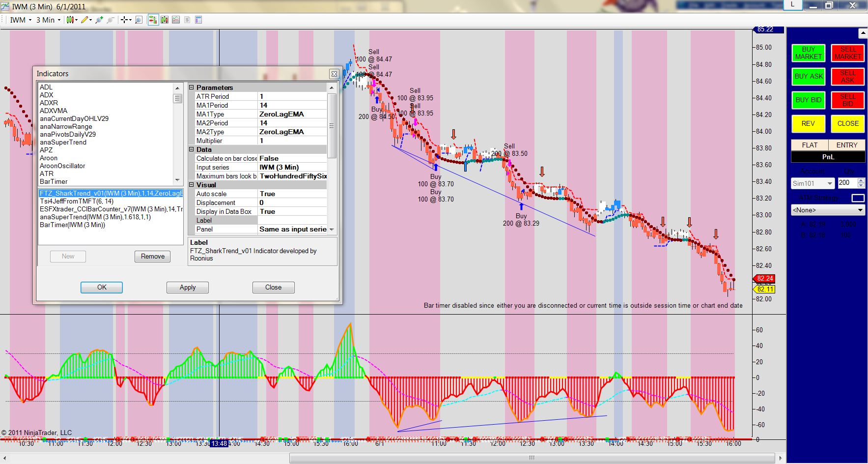Click the Displacement value field
868x464 pixels.
click(x=292, y=203)
